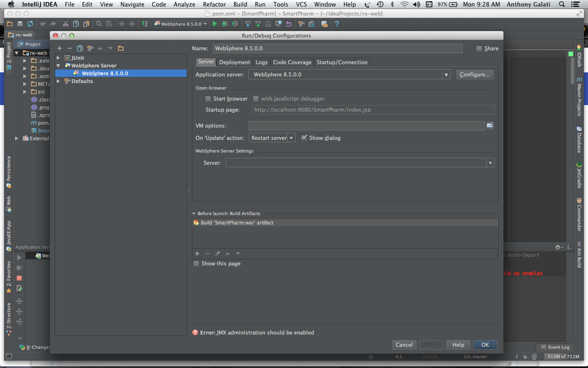
Task: Click the Cut scissors toolbar icon
Action: pyautogui.click(x=65, y=24)
